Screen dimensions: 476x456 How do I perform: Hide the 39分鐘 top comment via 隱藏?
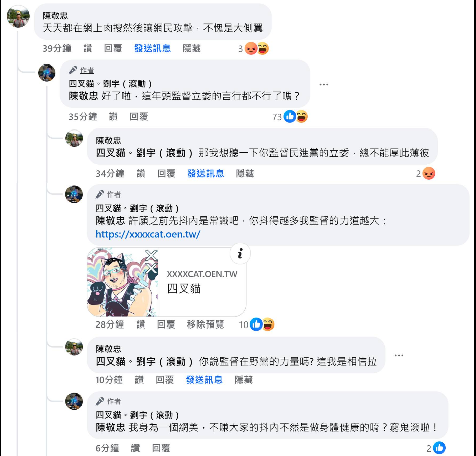191,48
